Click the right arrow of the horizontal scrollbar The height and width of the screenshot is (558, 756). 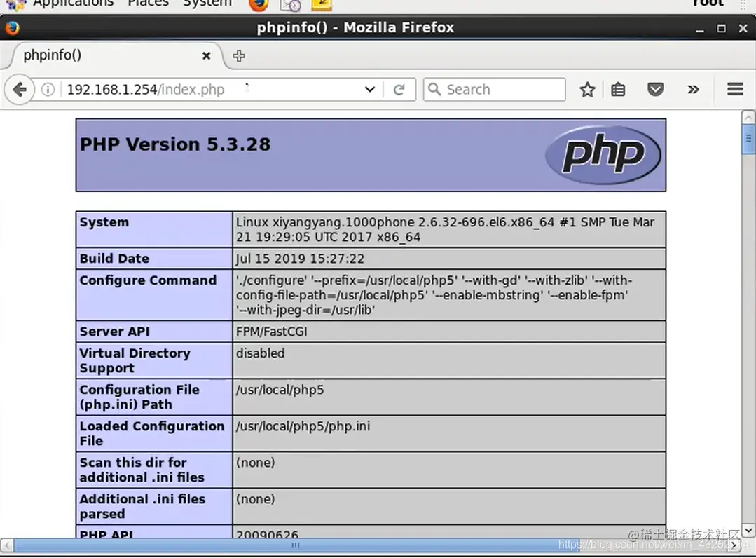coord(734,545)
